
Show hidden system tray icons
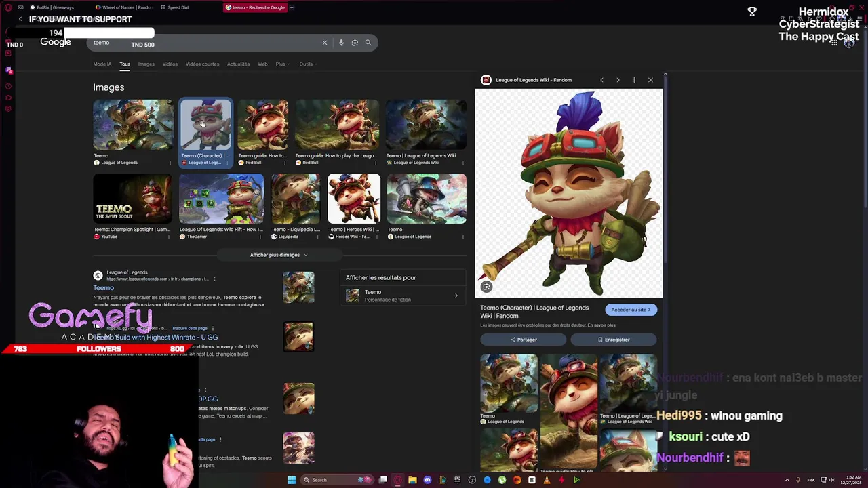[787, 480]
